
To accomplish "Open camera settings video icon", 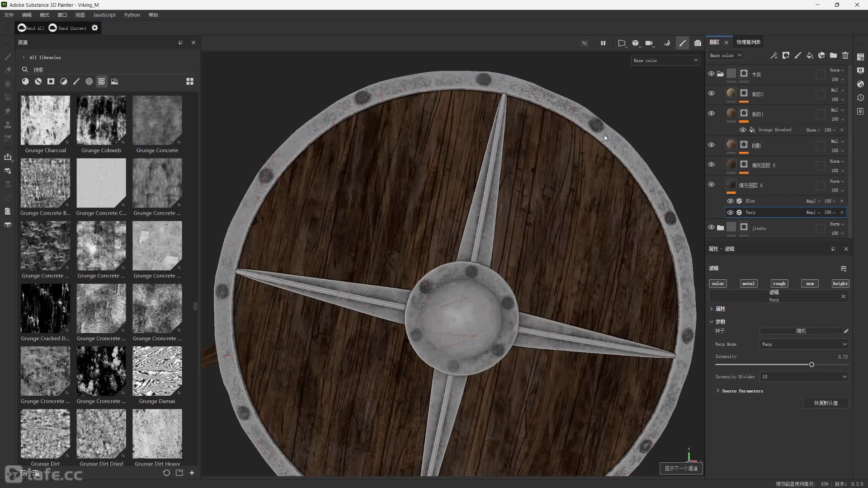I will click(650, 43).
